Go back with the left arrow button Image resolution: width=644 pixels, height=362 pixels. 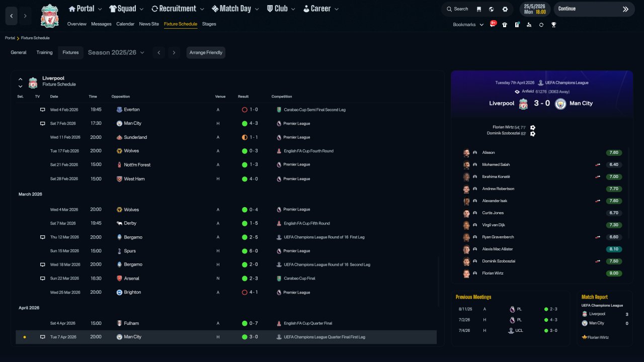(x=12, y=16)
